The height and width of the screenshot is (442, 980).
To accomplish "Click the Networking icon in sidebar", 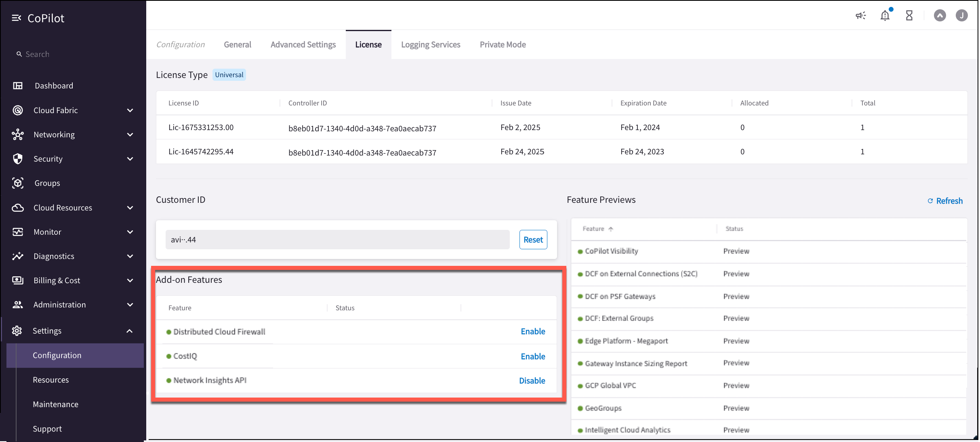I will 18,135.
